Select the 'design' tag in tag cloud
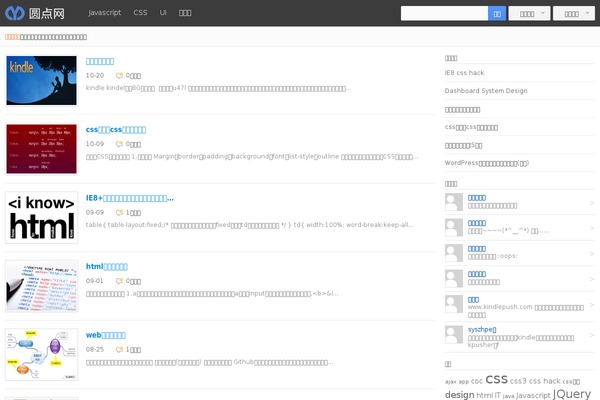 [x=460, y=395]
